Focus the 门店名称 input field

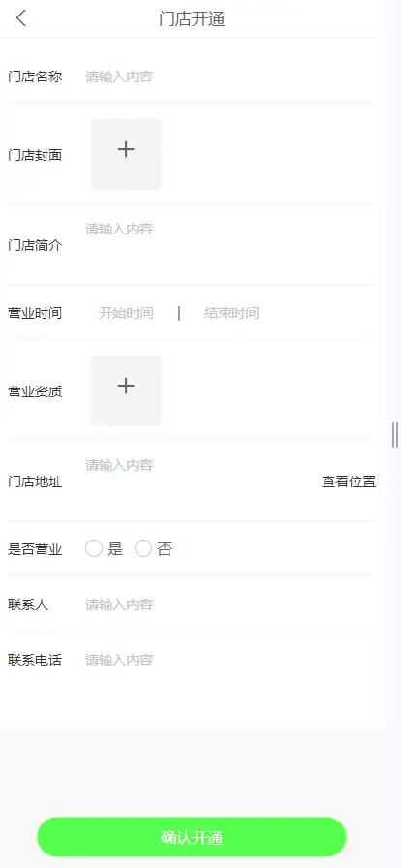231,77
